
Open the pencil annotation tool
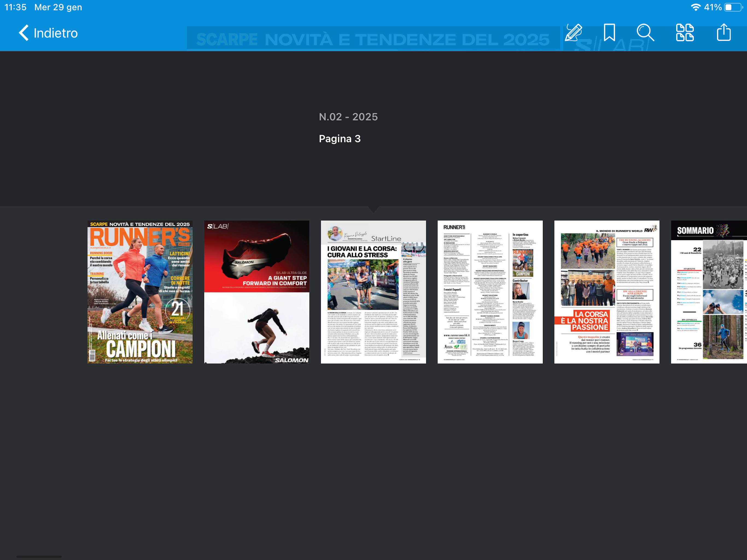coord(573,33)
